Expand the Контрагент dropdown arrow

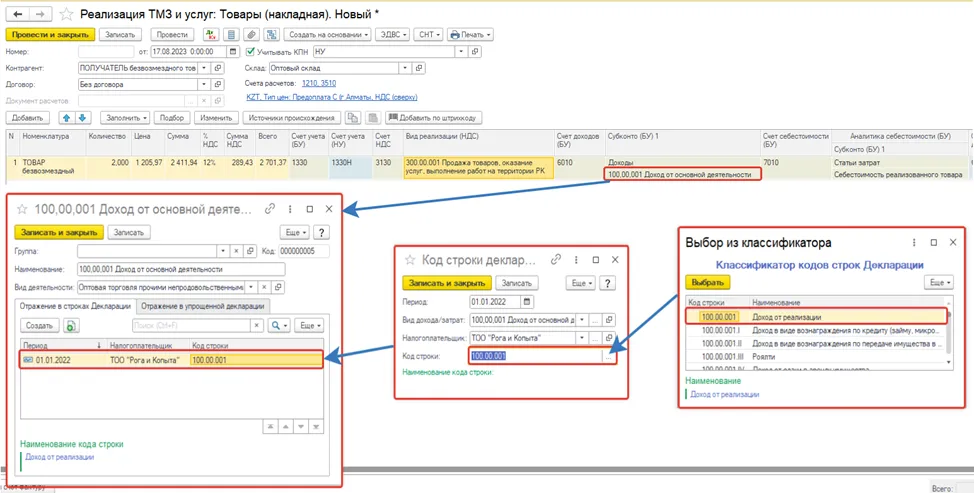tap(204, 68)
